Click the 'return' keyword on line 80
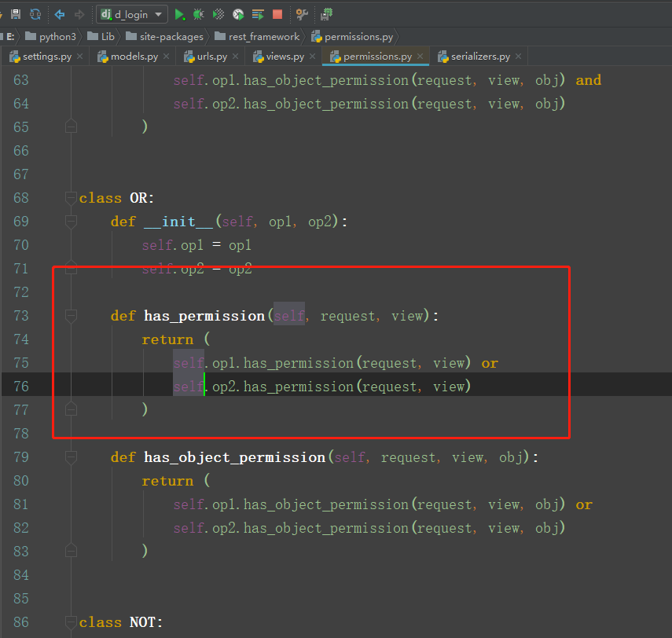The image size is (672, 638). point(167,481)
